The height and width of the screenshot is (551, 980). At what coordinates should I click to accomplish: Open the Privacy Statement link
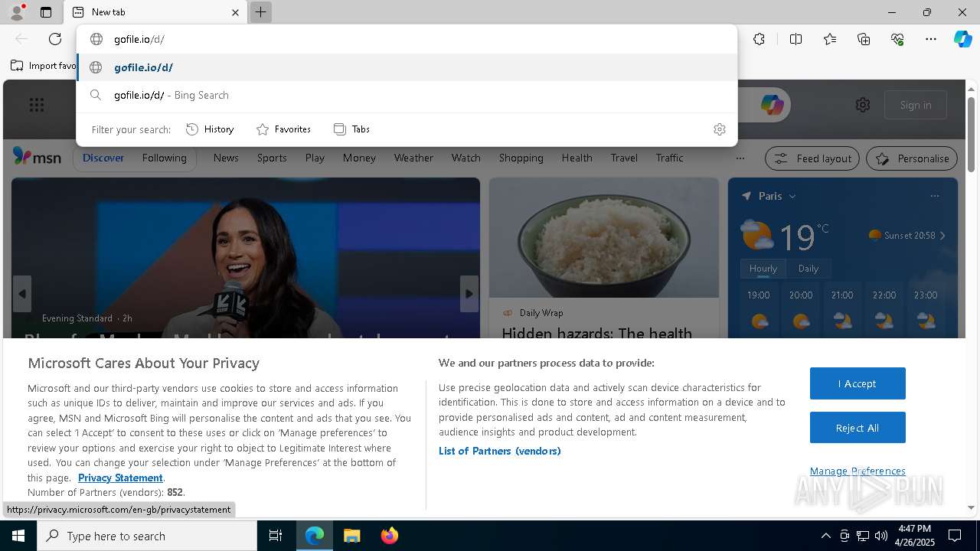pos(120,478)
